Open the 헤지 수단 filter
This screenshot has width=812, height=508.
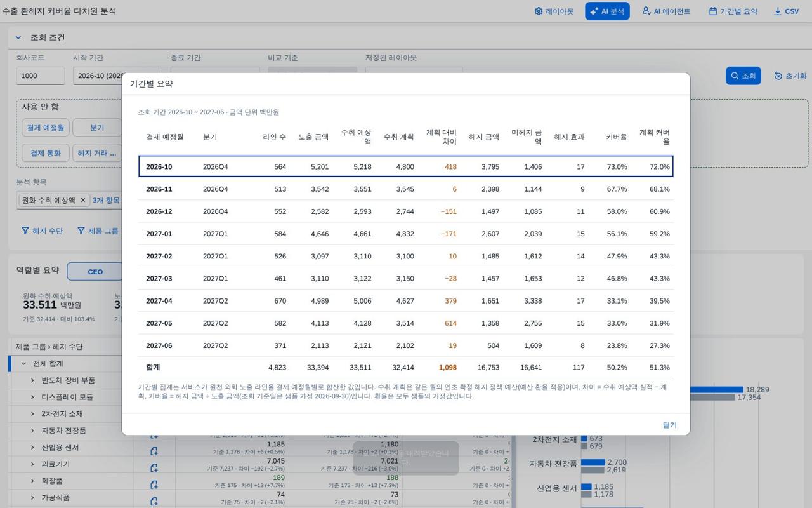pyautogui.click(x=42, y=231)
